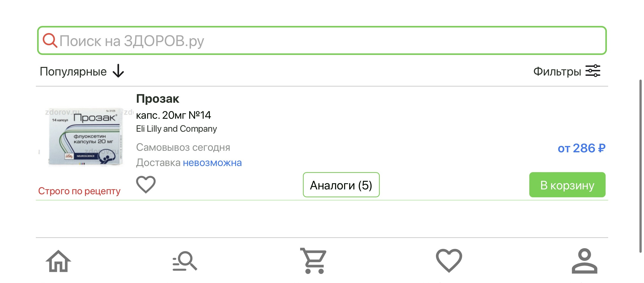Open the profile account tab

tap(584, 261)
